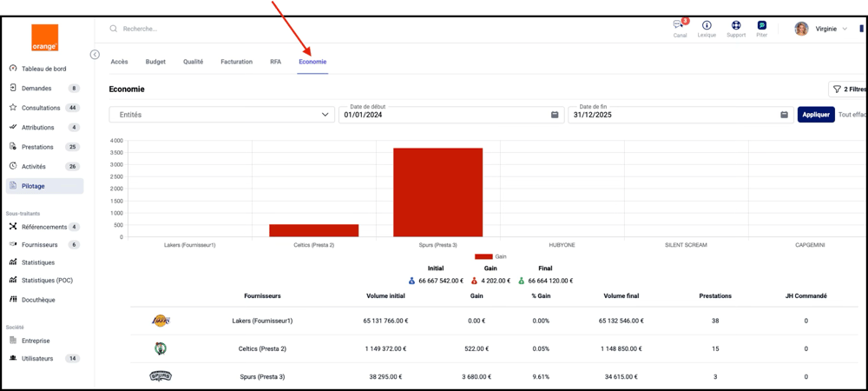The height and width of the screenshot is (391, 868).
Task: Click the Tableau de bord gauge icon
Action: (13, 69)
